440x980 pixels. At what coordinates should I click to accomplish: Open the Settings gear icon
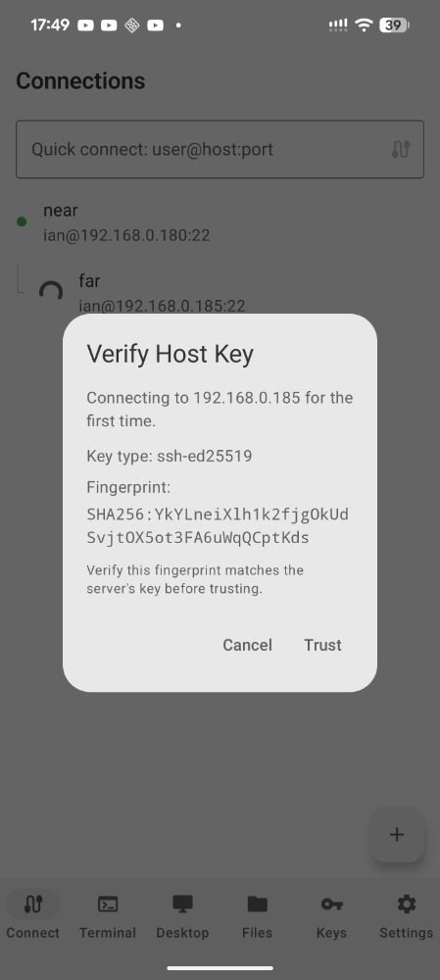click(407, 904)
